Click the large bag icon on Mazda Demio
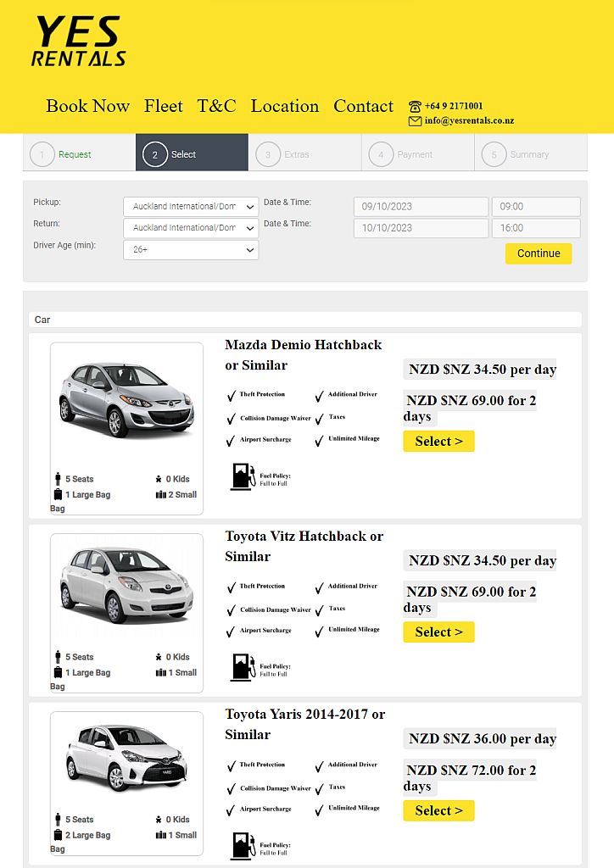 pos(58,494)
